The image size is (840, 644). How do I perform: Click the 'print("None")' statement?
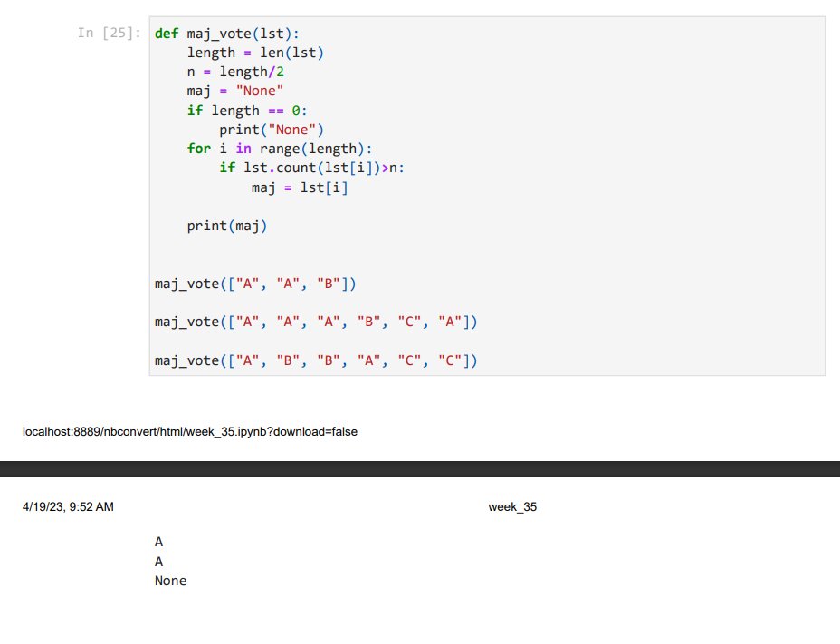point(271,130)
